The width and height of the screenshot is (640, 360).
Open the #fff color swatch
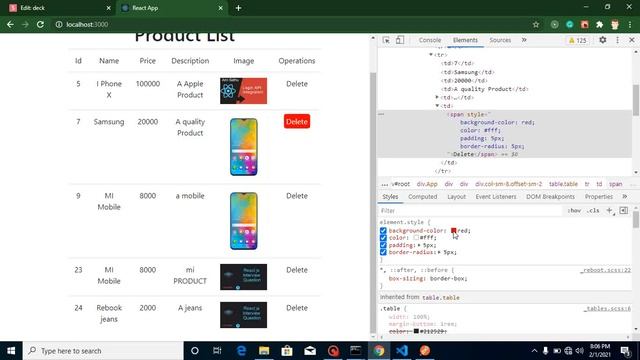(x=416, y=238)
